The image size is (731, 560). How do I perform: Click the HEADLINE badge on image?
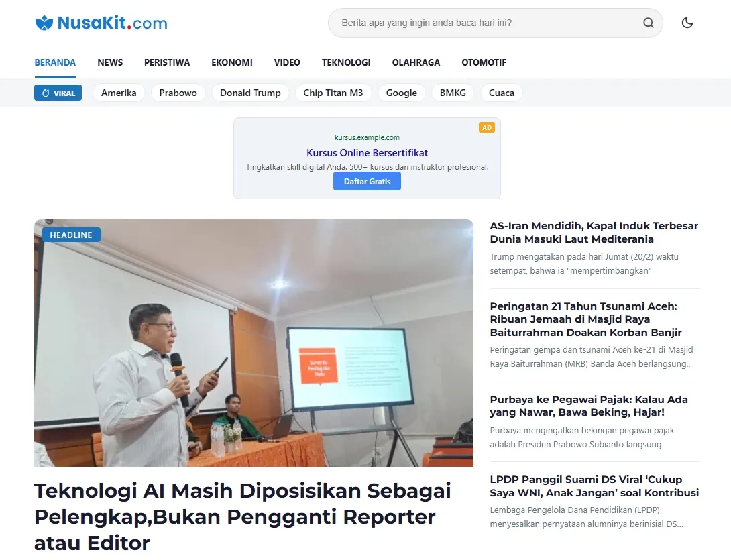[x=71, y=235]
